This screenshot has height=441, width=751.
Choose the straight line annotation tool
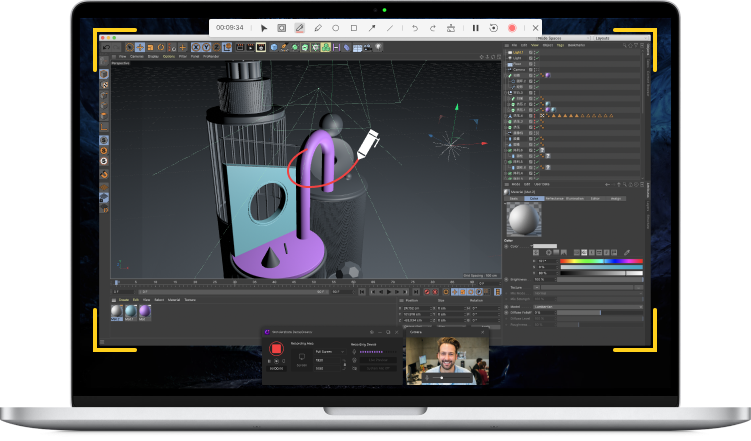tap(390, 28)
